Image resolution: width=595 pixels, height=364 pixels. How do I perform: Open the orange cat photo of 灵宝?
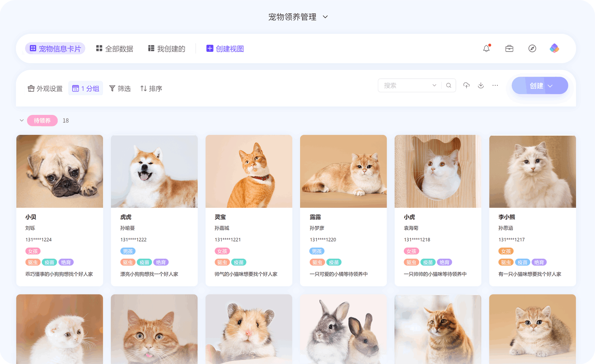[x=249, y=171]
